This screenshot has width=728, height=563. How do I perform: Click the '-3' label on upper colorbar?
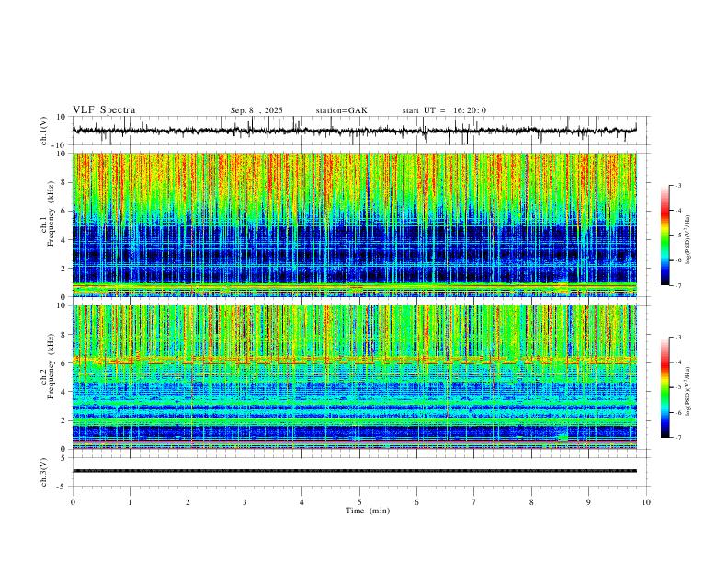tap(677, 185)
